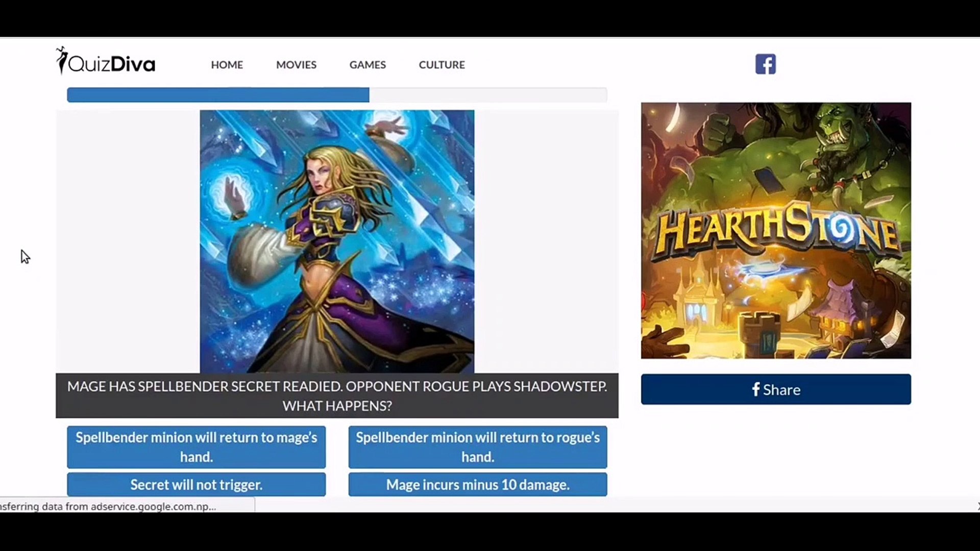Click the unfilled gray part of progress bar
980x551 pixels.
tap(487, 95)
